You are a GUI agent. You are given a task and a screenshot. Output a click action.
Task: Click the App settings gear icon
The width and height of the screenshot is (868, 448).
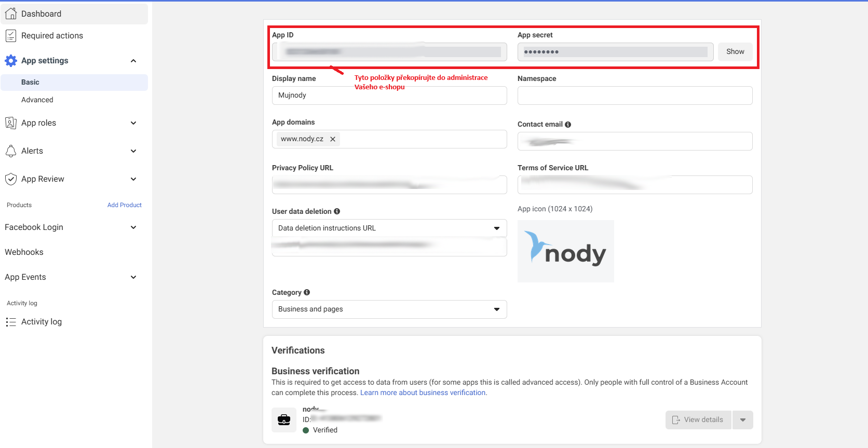(x=11, y=61)
